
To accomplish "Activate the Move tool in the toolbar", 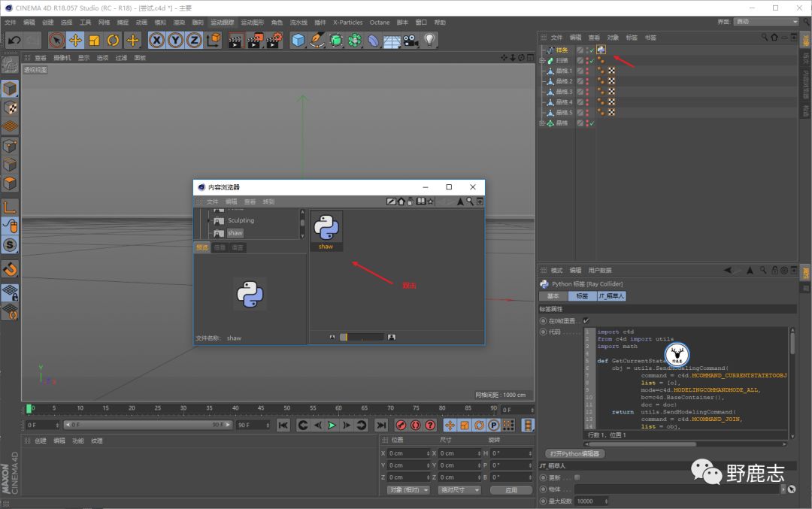I will click(76, 40).
